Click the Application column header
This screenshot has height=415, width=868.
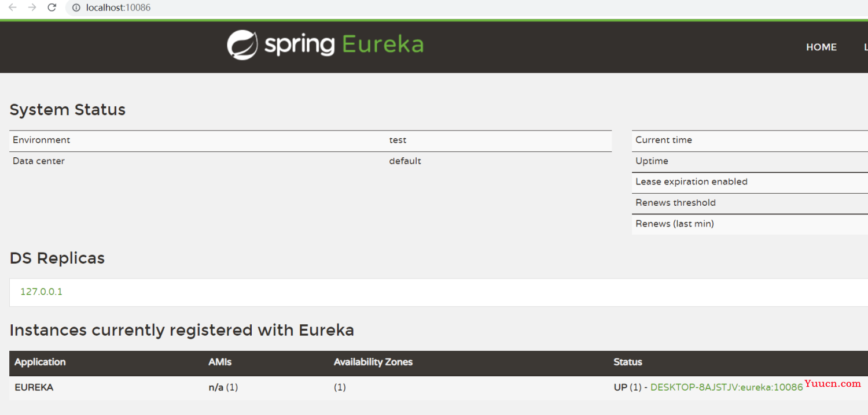pyautogui.click(x=40, y=362)
